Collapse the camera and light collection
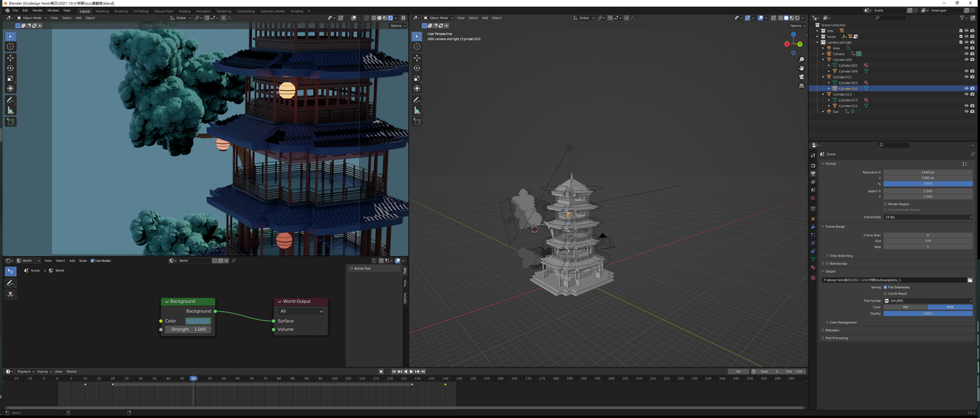980x418 pixels. (x=818, y=42)
